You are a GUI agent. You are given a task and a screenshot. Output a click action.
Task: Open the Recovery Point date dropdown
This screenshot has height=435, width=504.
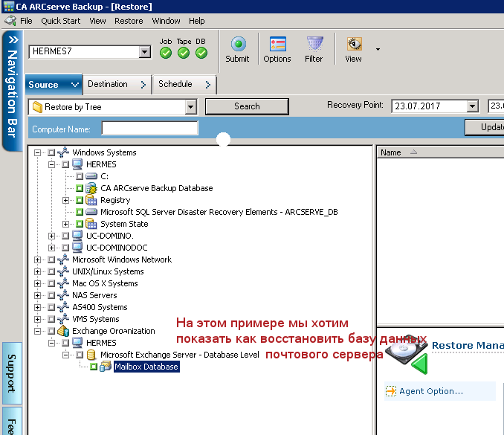pos(472,106)
